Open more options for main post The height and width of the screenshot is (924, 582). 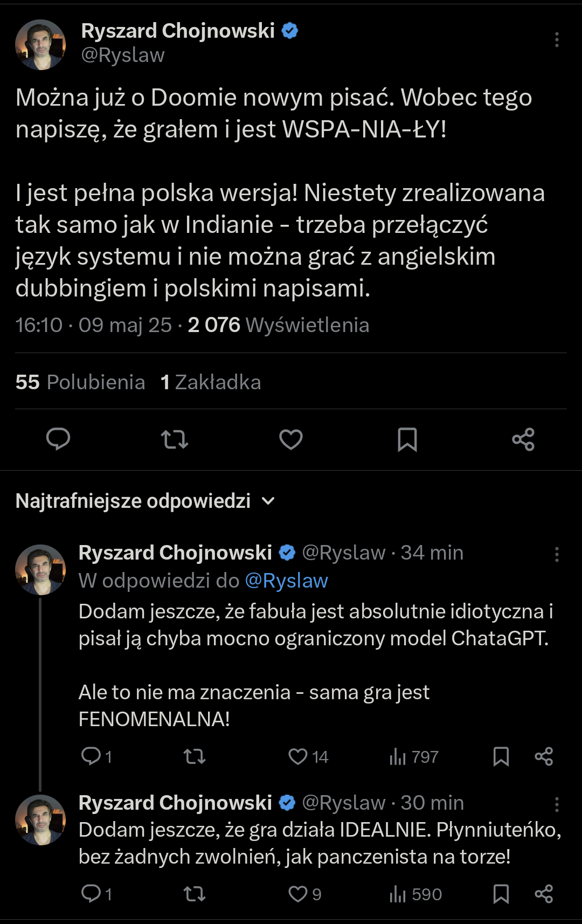(557, 40)
